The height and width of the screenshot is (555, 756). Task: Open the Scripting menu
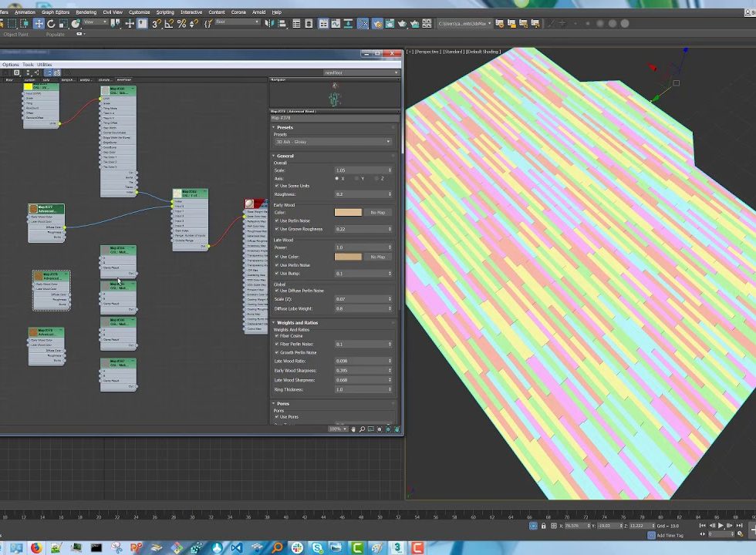point(165,12)
